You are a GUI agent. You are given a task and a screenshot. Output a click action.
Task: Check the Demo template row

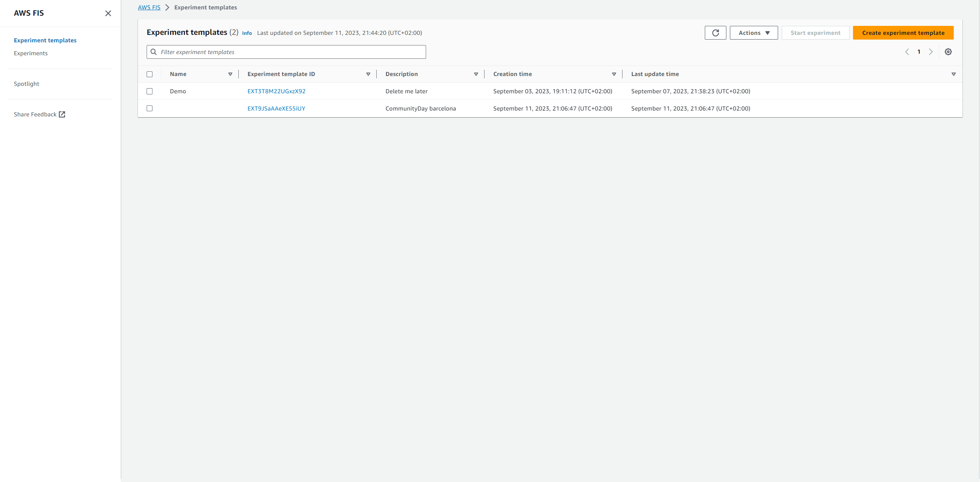pos(150,91)
